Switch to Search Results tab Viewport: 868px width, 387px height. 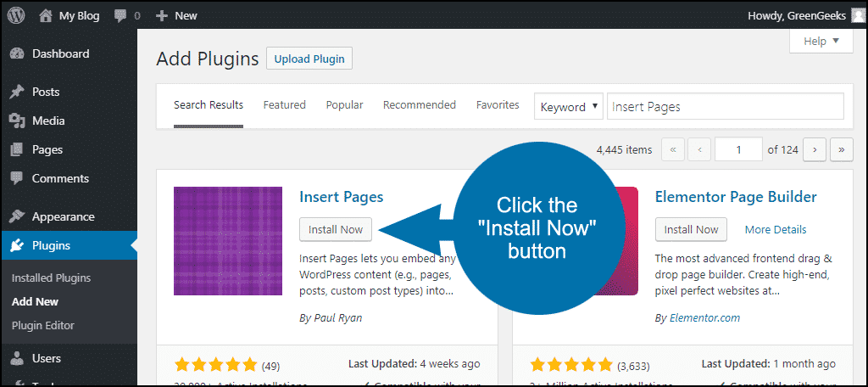point(209,104)
